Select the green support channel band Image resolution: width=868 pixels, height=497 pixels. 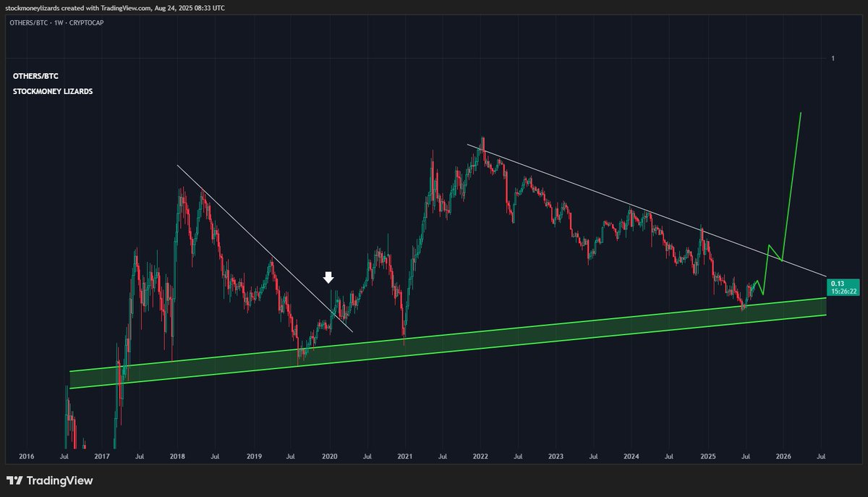pos(448,343)
